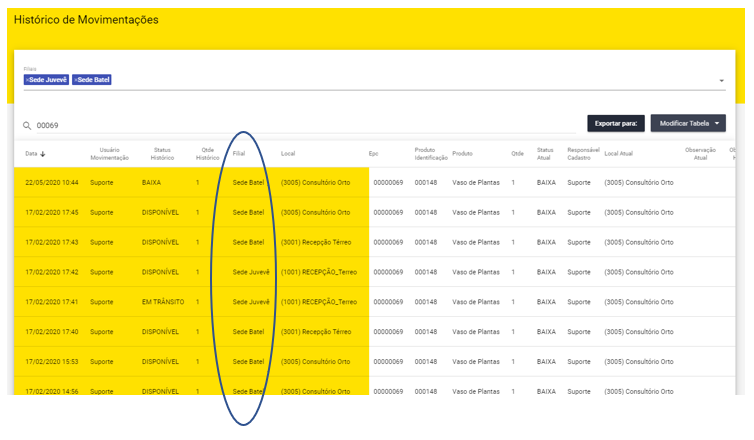Remove the Sede Juvevê filter chip
The image size is (754, 440).
pos(28,80)
